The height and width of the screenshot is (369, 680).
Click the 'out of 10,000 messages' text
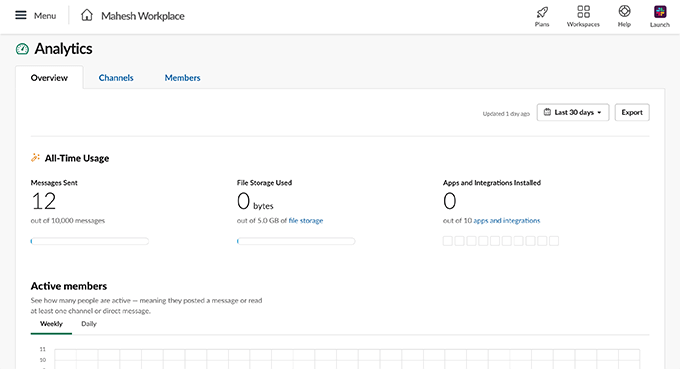[68, 221]
